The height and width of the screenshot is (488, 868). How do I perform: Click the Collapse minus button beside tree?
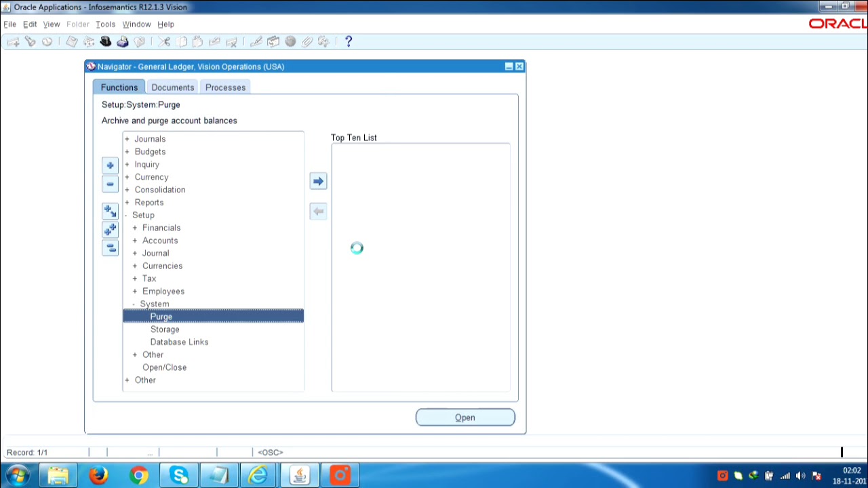tap(110, 184)
